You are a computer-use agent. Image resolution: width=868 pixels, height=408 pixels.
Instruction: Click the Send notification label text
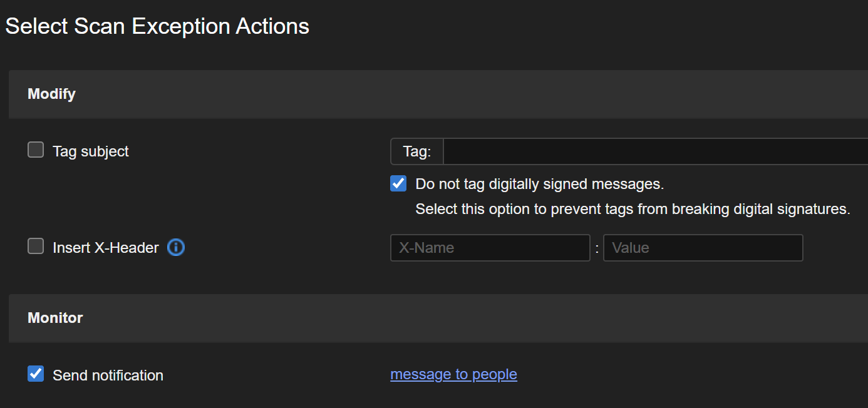(x=108, y=375)
